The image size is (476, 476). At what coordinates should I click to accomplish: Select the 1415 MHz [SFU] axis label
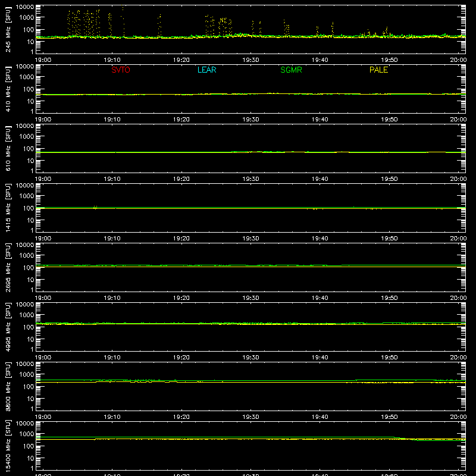(8, 208)
